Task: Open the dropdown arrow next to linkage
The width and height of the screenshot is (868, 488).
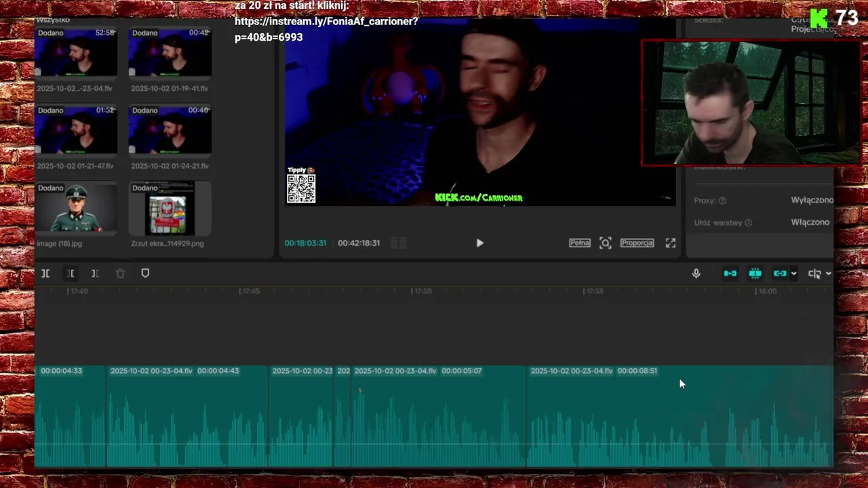Action: [793, 274]
